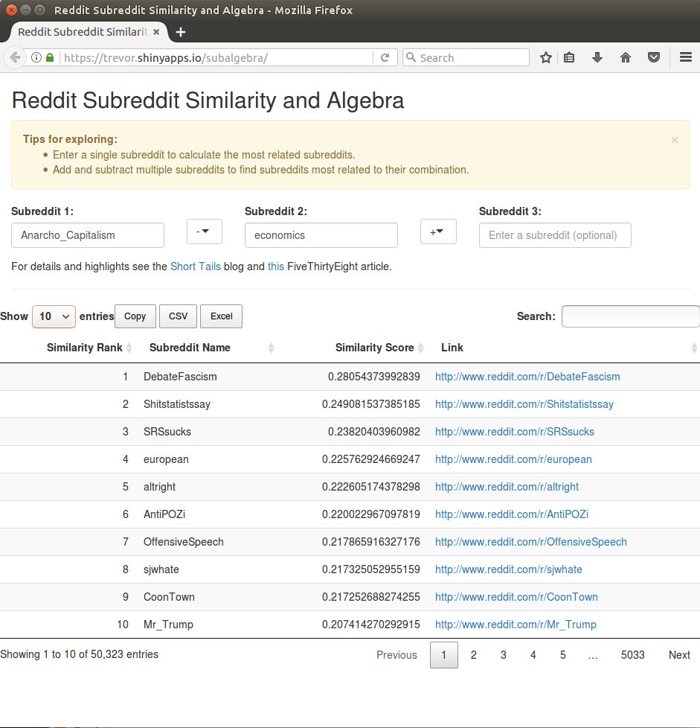The height and width of the screenshot is (728, 700).
Task: Click the magnifier icon in the browser search box
Action: coord(411,57)
